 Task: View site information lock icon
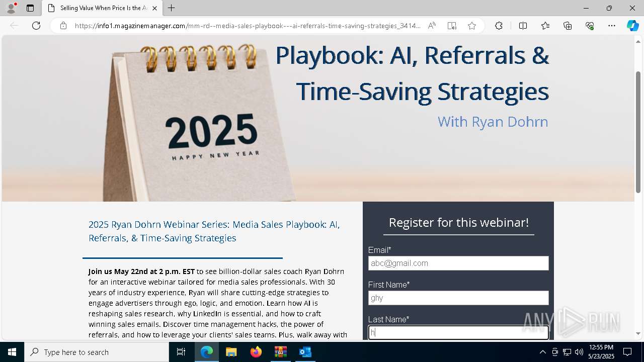63,26
